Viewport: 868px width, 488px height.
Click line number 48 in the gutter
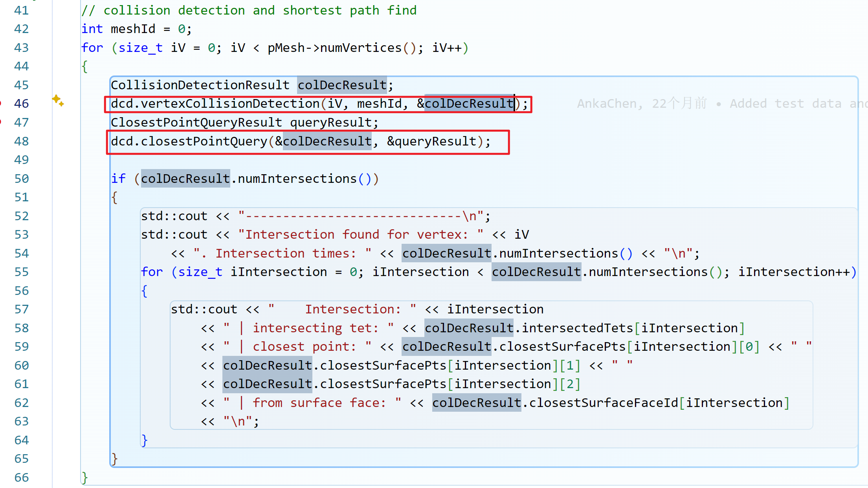coord(22,141)
